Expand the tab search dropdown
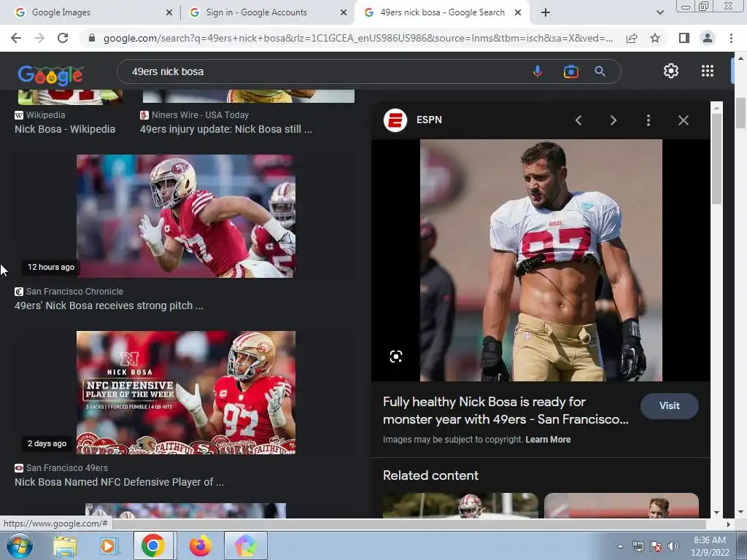 659,12
